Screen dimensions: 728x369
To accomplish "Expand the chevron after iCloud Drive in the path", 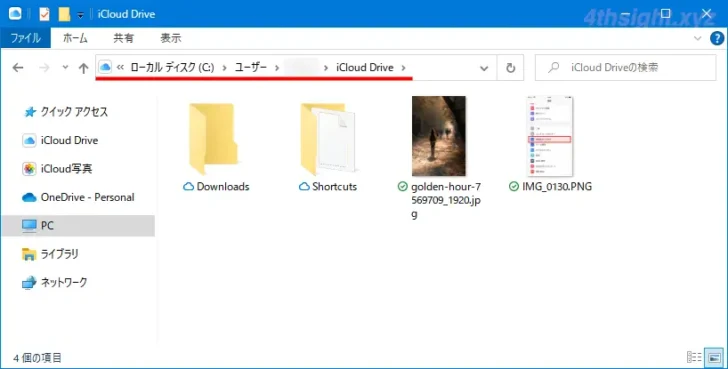I will click(403, 68).
